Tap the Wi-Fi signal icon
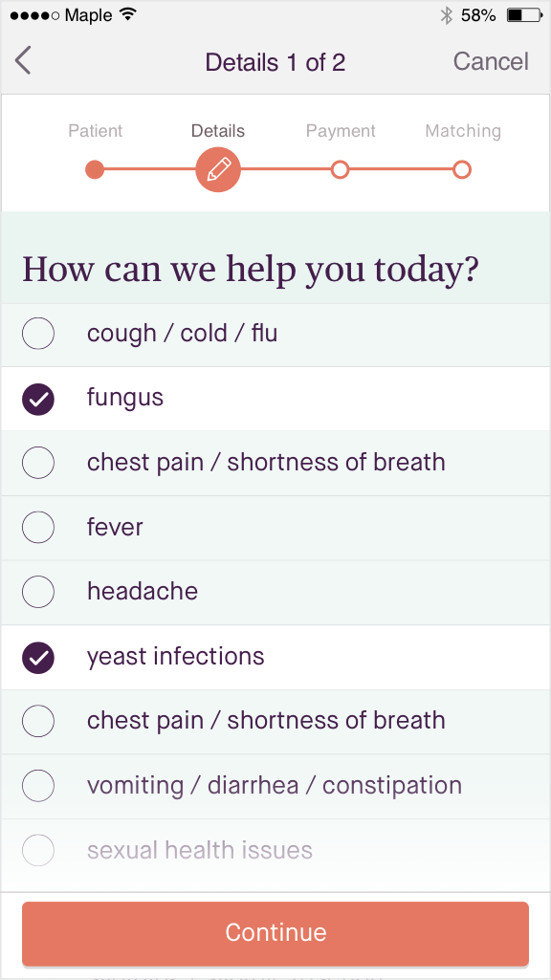Image resolution: width=551 pixels, height=980 pixels. (x=129, y=14)
